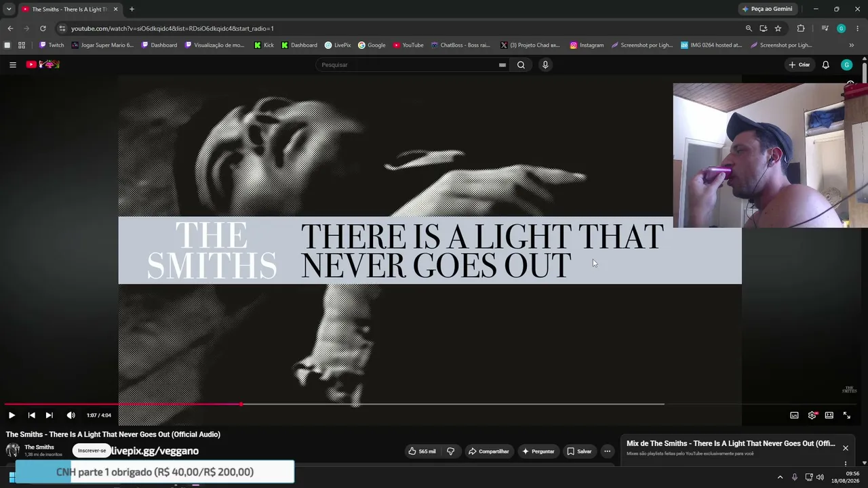Click the Criar create button
Image resolution: width=868 pixels, height=488 pixels.
pos(800,65)
